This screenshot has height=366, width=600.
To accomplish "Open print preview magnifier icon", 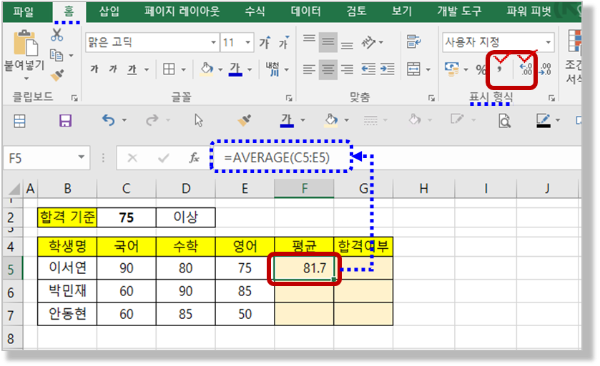I will pyautogui.click(x=504, y=121).
